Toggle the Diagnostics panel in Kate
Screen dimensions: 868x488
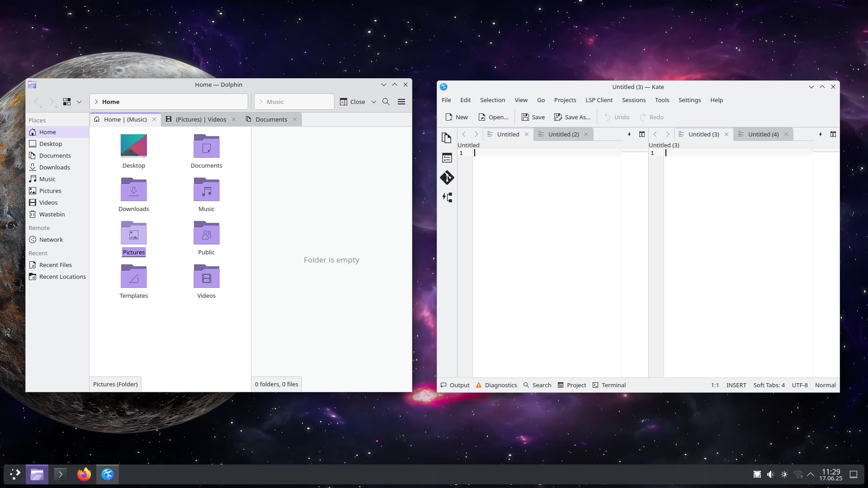click(496, 385)
